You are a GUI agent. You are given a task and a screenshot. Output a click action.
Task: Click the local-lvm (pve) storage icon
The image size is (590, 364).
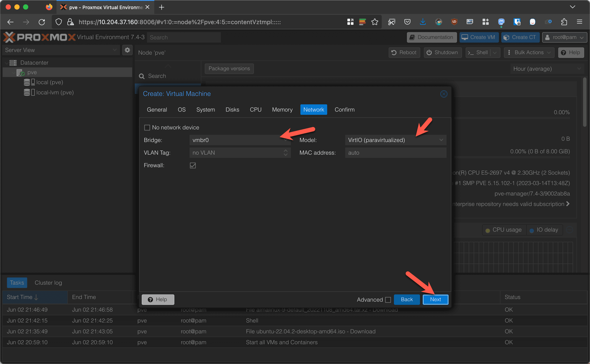pos(29,92)
